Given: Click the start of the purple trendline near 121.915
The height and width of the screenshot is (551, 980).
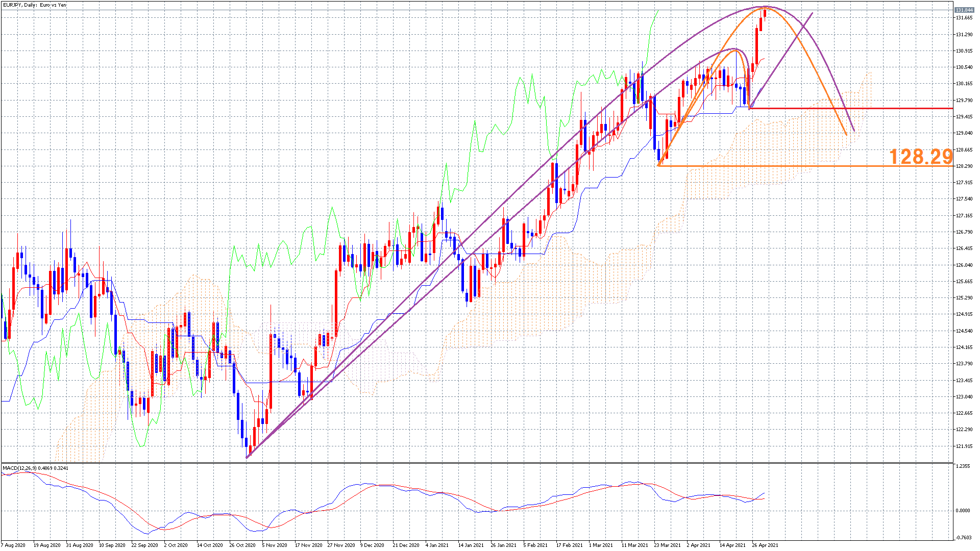Looking at the screenshot, I should tap(248, 457).
